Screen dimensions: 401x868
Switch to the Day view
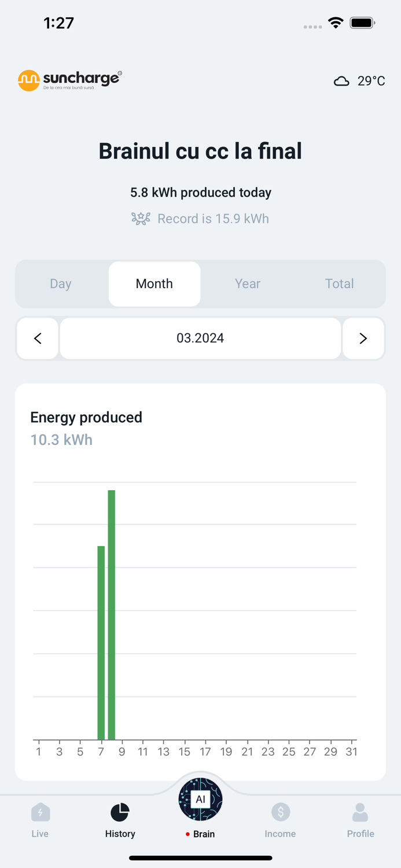(x=60, y=284)
